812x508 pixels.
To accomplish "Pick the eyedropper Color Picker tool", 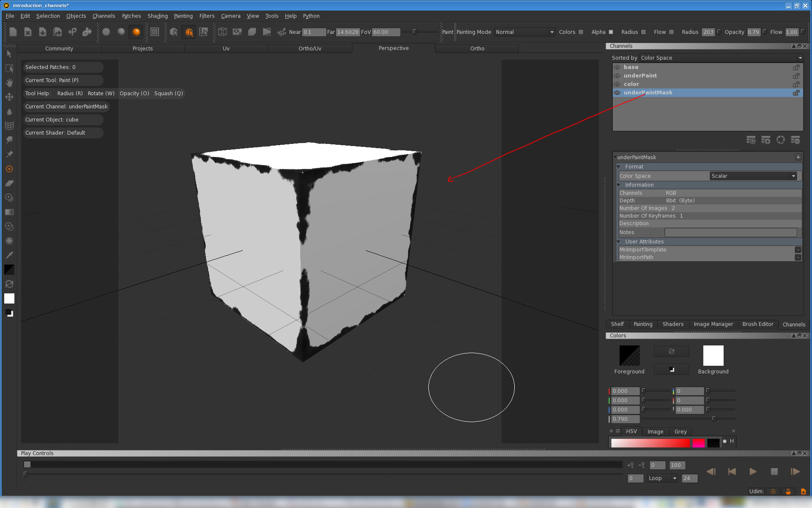I will tap(9, 255).
